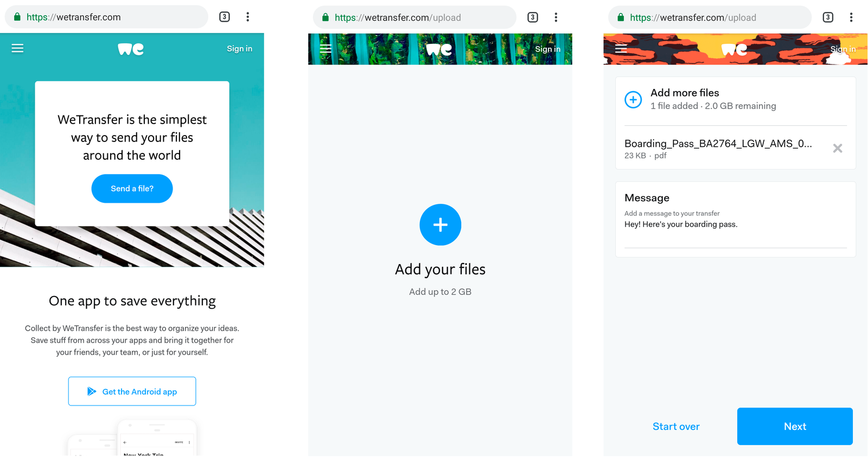Click the right screen's wetransfer.com/upload address bar
This screenshot has width=868, height=457.
click(710, 17)
